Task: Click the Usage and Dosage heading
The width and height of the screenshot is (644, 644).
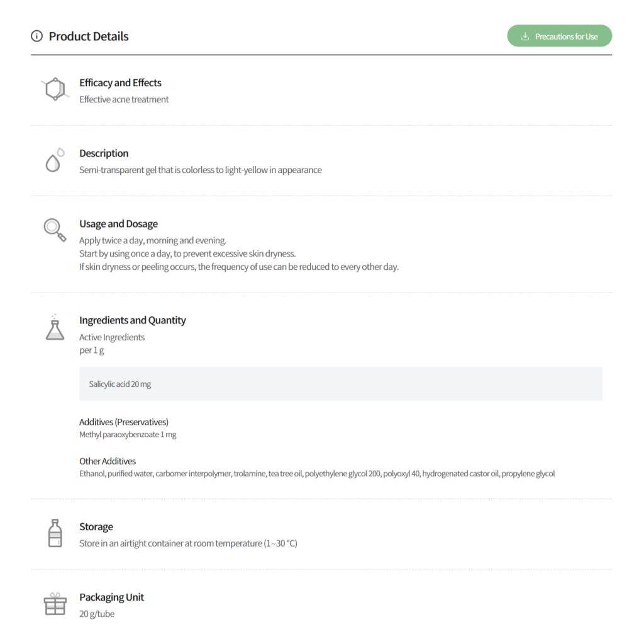Action: (118, 224)
